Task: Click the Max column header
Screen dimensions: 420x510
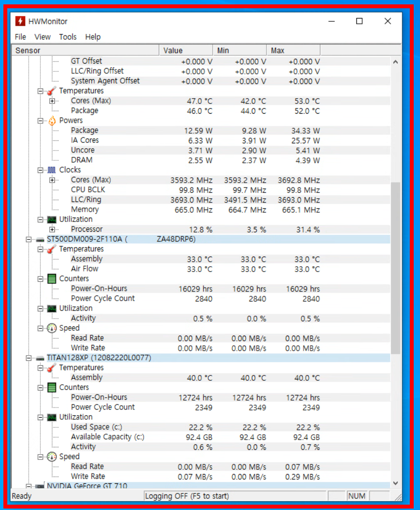Action: (293, 51)
